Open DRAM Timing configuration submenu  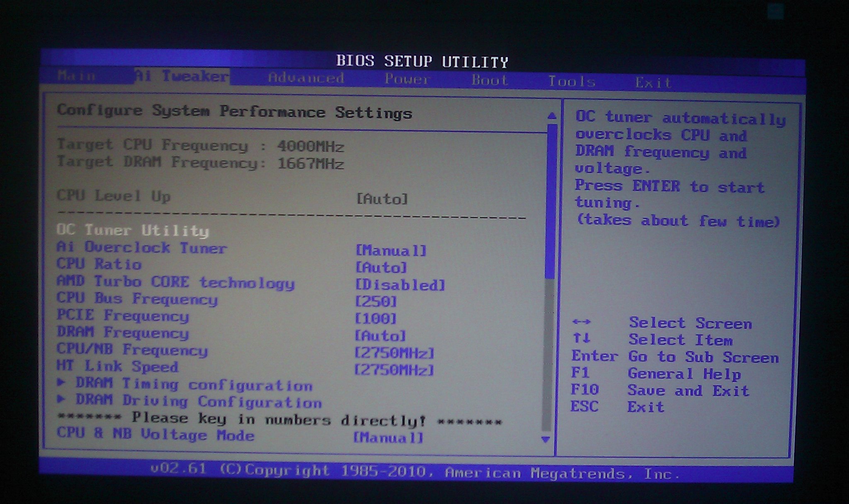[194, 385]
